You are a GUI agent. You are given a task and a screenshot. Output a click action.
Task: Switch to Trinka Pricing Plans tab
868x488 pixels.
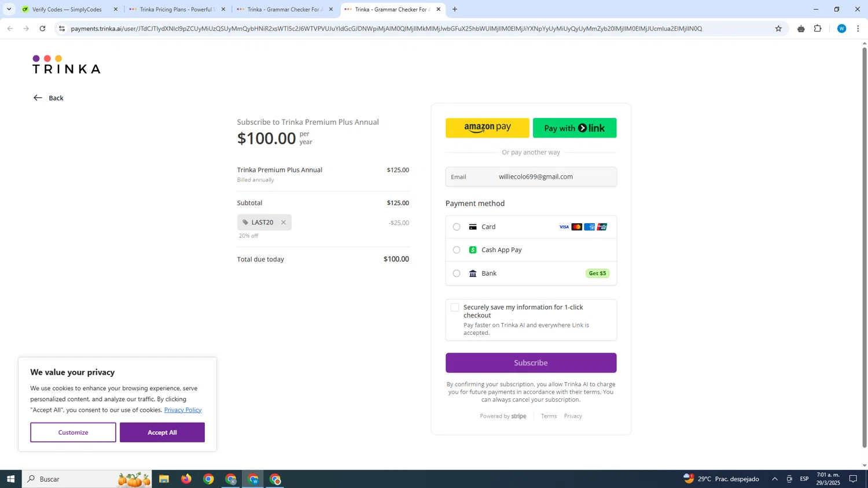click(x=176, y=9)
